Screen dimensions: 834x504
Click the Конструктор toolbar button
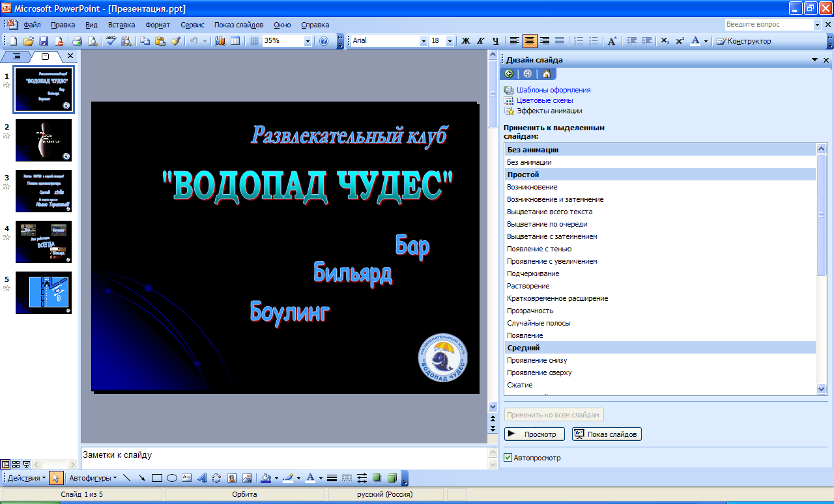[743, 41]
